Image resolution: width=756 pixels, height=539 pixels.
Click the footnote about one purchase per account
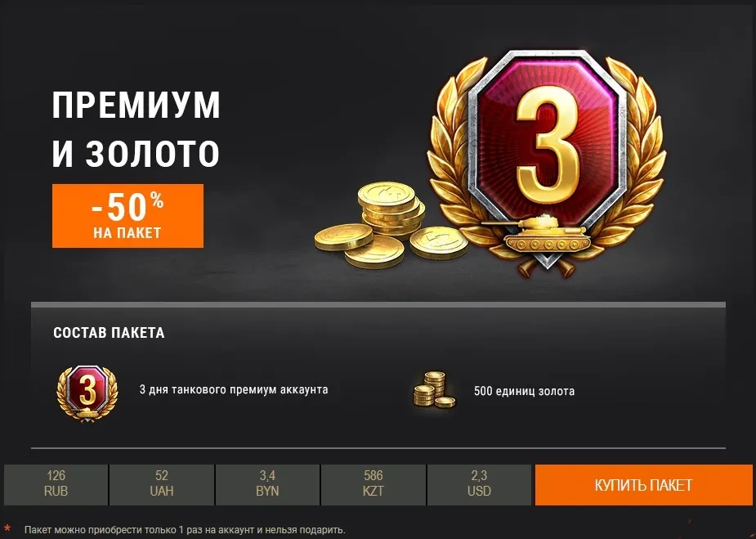point(185,530)
